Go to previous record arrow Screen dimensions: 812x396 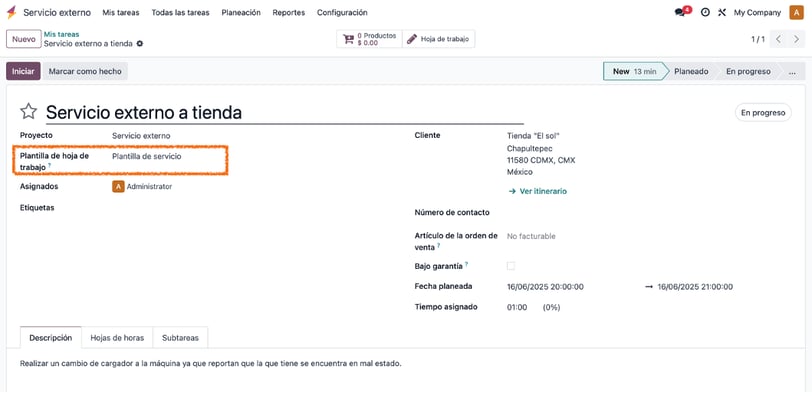click(778, 39)
